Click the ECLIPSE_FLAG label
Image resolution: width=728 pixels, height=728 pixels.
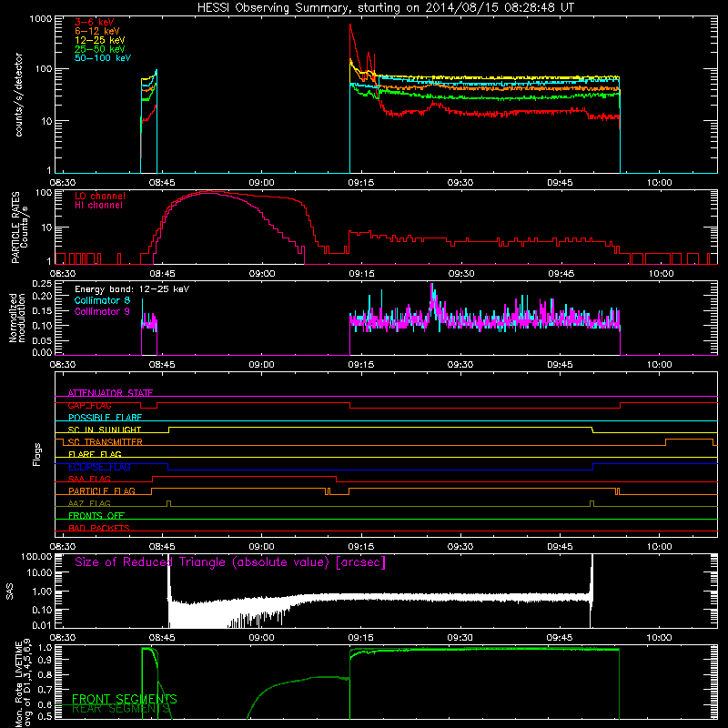click(x=99, y=467)
